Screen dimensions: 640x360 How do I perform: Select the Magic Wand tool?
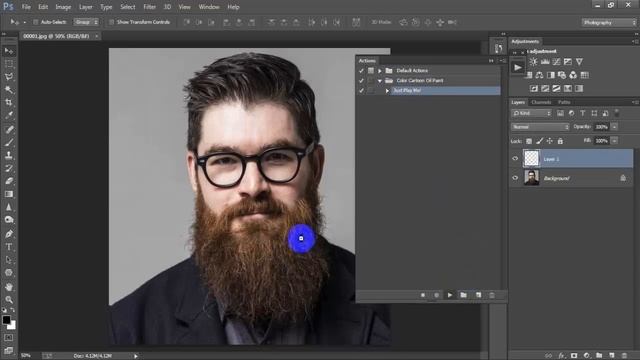[9, 89]
